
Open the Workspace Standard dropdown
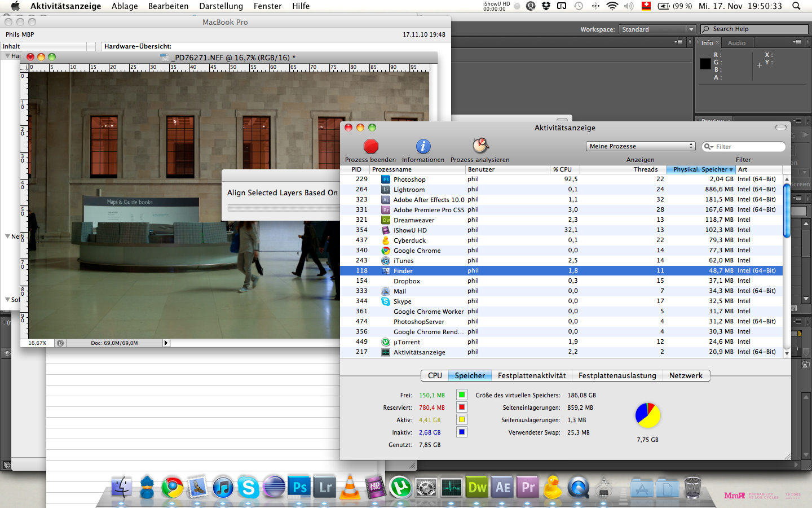click(x=657, y=29)
